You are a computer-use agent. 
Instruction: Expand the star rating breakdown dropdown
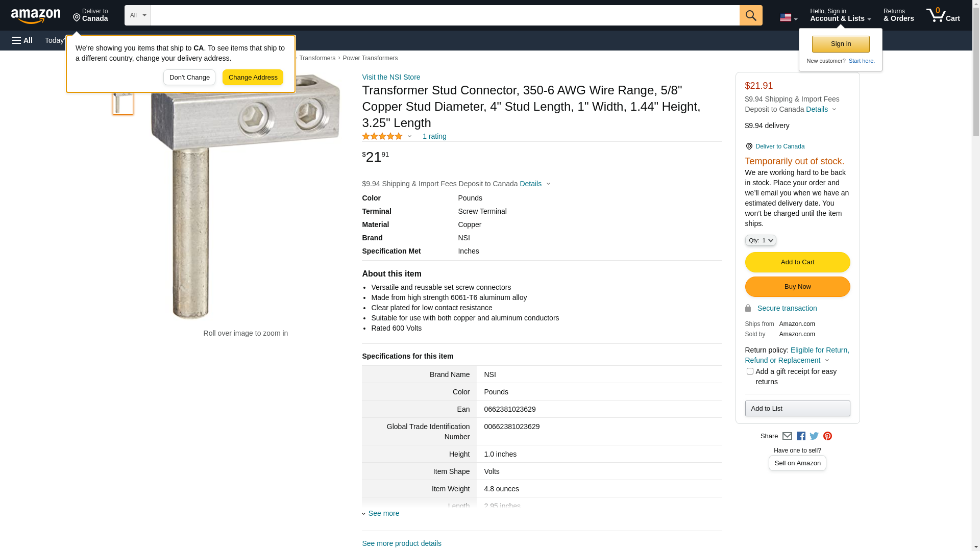click(x=409, y=136)
